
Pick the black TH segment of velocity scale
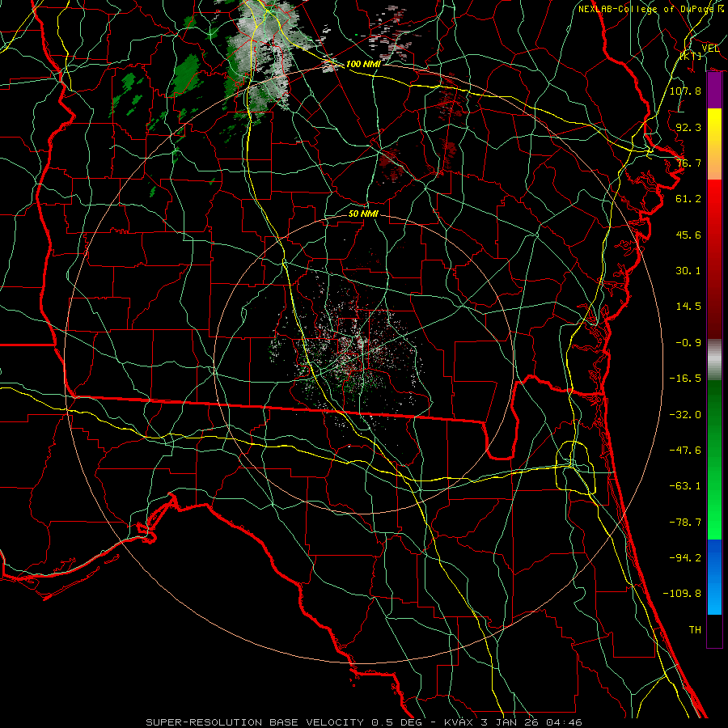(714, 631)
